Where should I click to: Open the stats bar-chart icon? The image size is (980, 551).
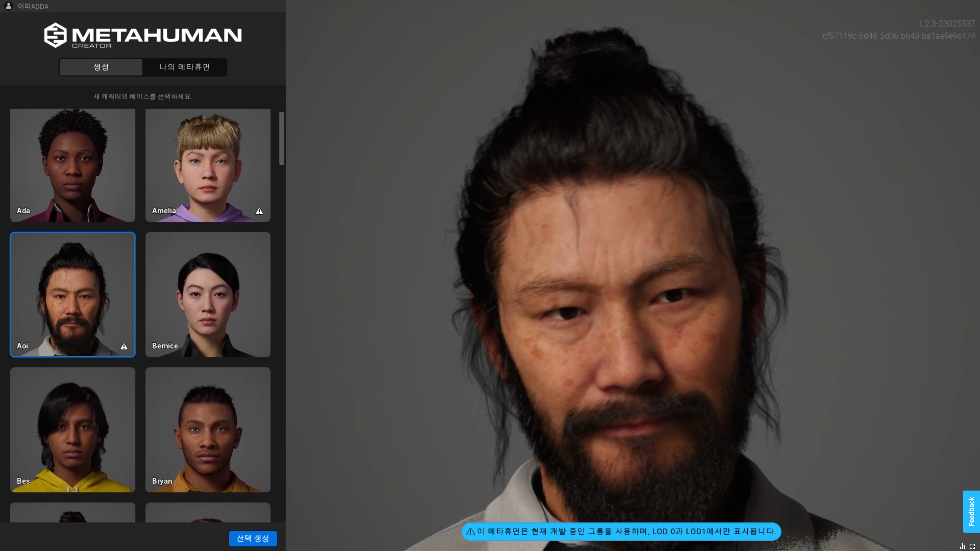(x=962, y=546)
